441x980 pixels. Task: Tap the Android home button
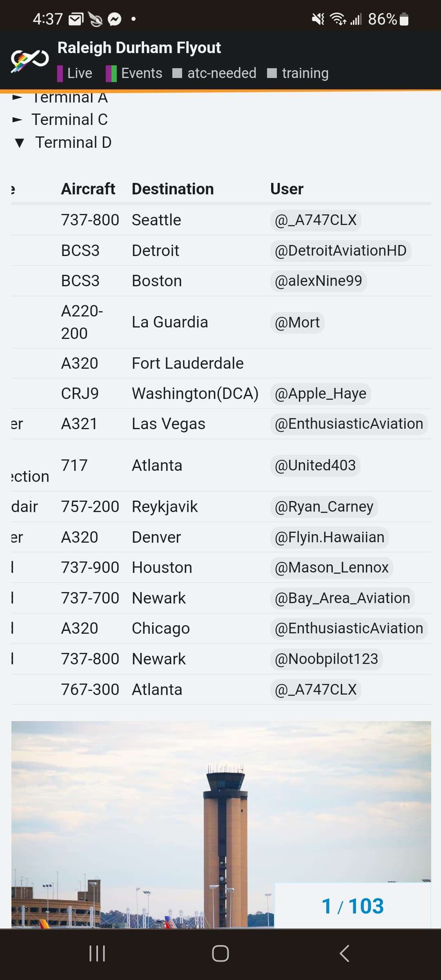click(220, 953)
